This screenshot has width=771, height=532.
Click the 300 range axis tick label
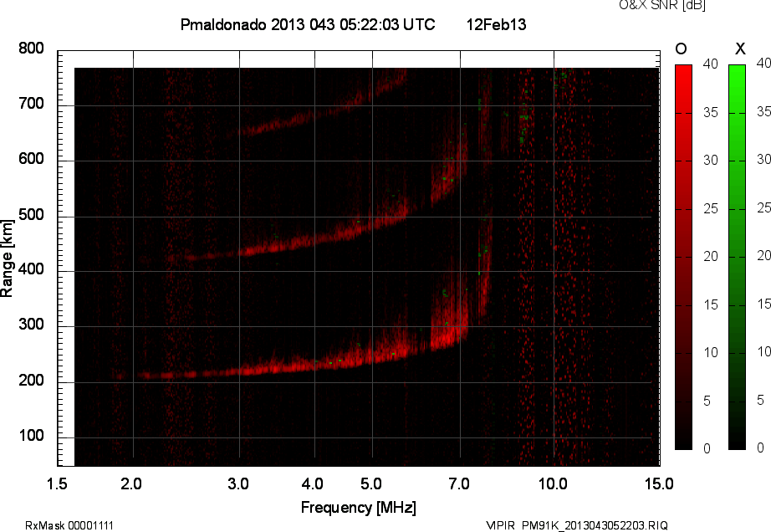click(x=31, y=325)
